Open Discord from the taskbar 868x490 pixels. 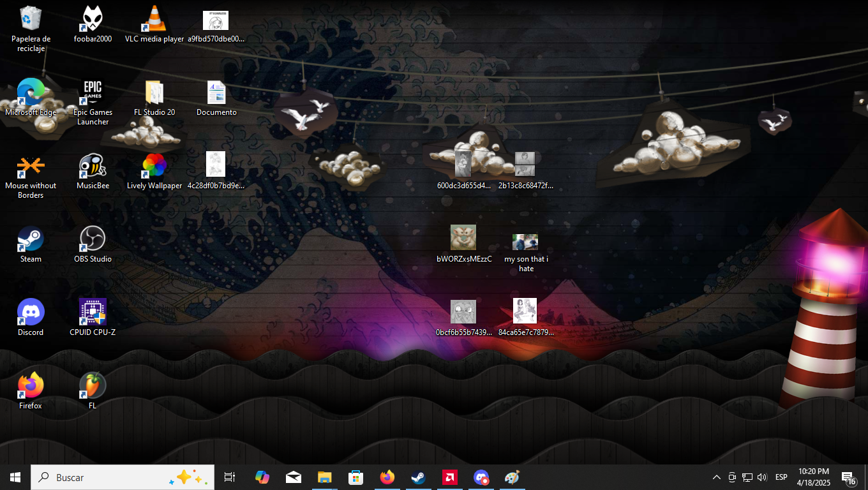tap(481, 477)
